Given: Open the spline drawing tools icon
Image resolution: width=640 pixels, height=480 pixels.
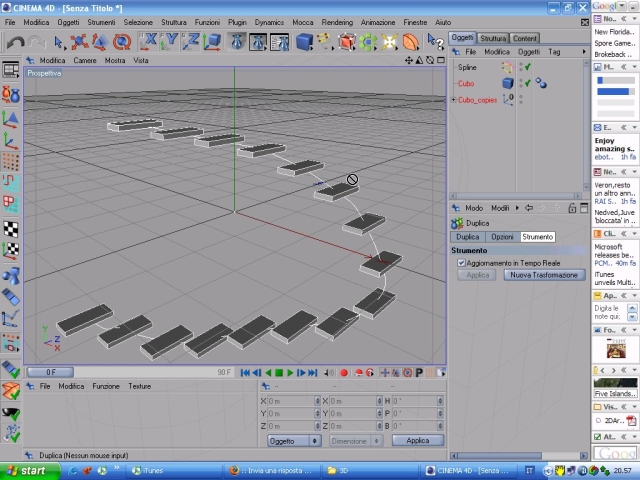Looking at the screenshot, I should click(325, 42).
